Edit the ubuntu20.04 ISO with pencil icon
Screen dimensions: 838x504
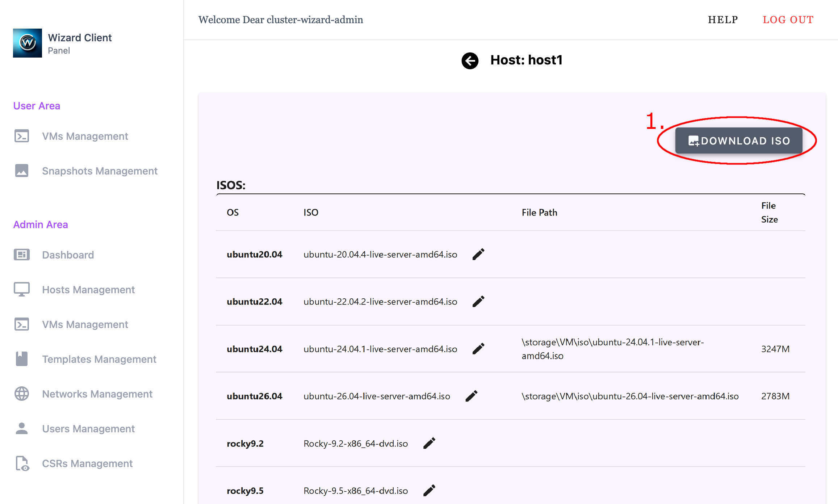tap(478, 255)
